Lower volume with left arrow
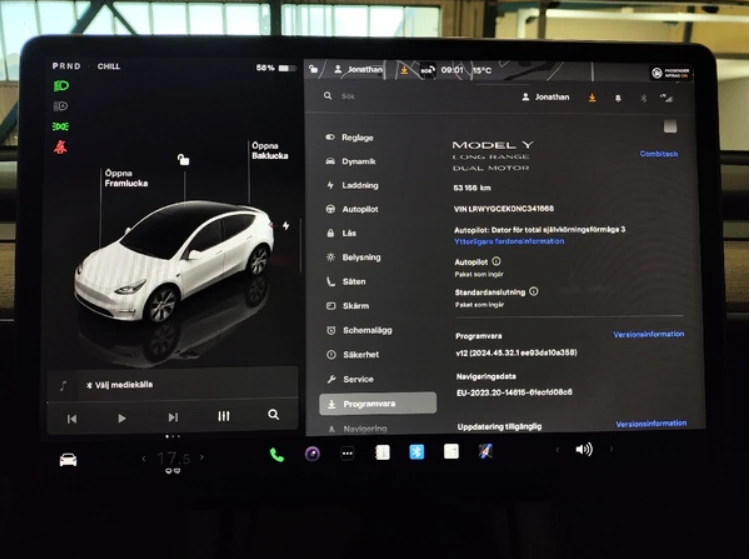 pyautogui.click(x=557, y=450)
